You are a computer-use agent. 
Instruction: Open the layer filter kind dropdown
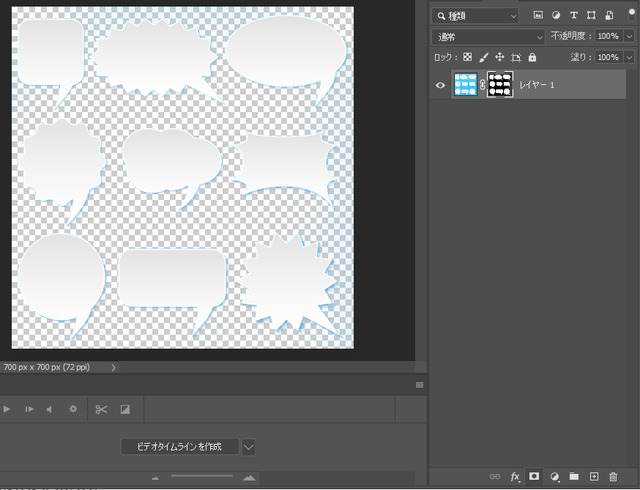tap(475, 16)
